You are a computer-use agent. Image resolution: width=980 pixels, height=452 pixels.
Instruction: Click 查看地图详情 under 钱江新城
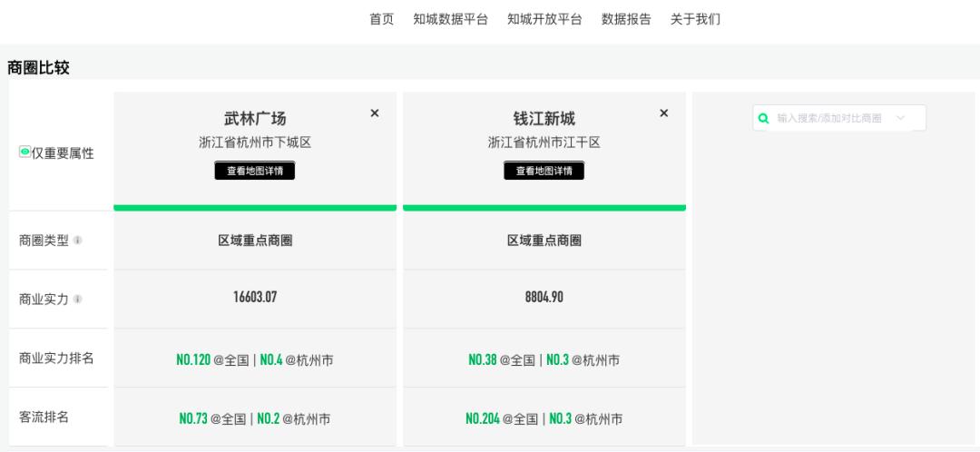click(x=544, y=170)
